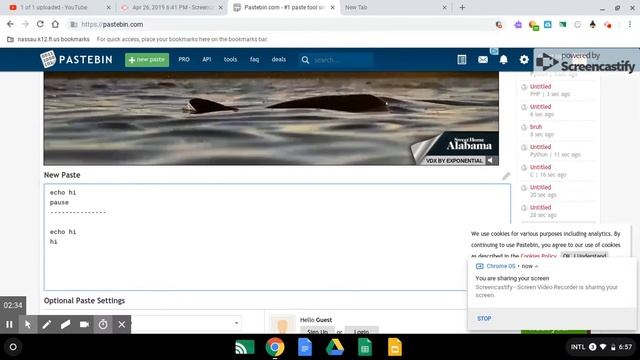
Task: Toggle the Screencastify webcam icon
Action: (84, 324)
